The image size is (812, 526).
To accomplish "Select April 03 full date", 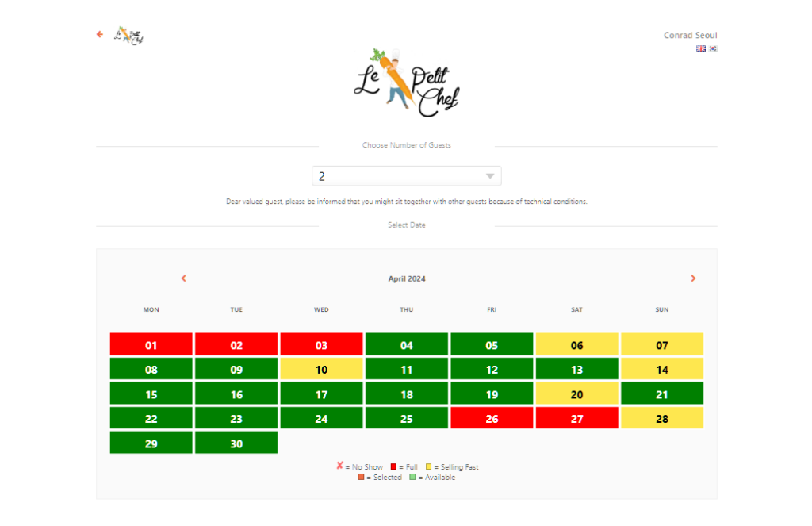I will 322,344.
